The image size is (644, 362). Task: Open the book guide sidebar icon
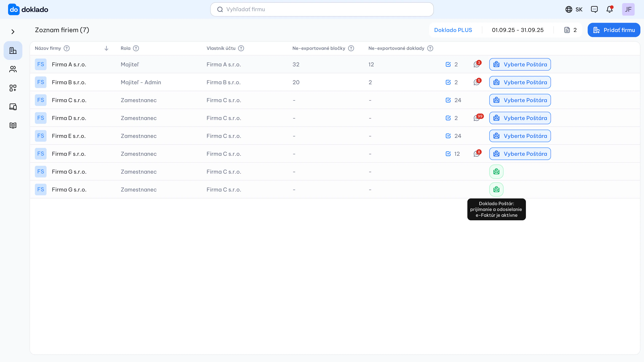click(13, 125)
